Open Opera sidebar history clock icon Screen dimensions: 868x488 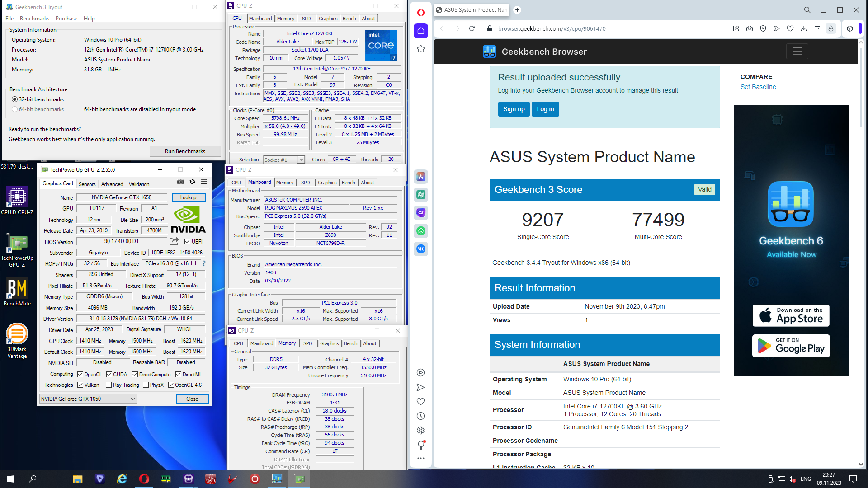pyautogui.click(x=421, y=416)
